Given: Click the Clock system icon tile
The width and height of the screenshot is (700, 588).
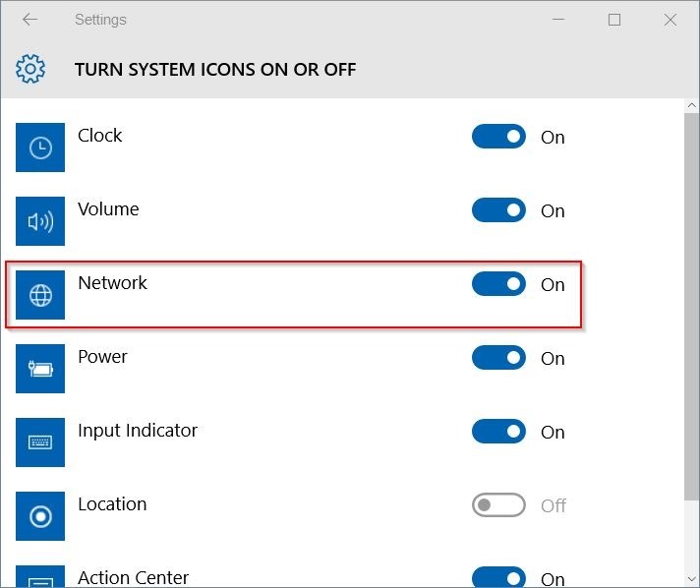Looking at the screenshot, I should (40, 147).
